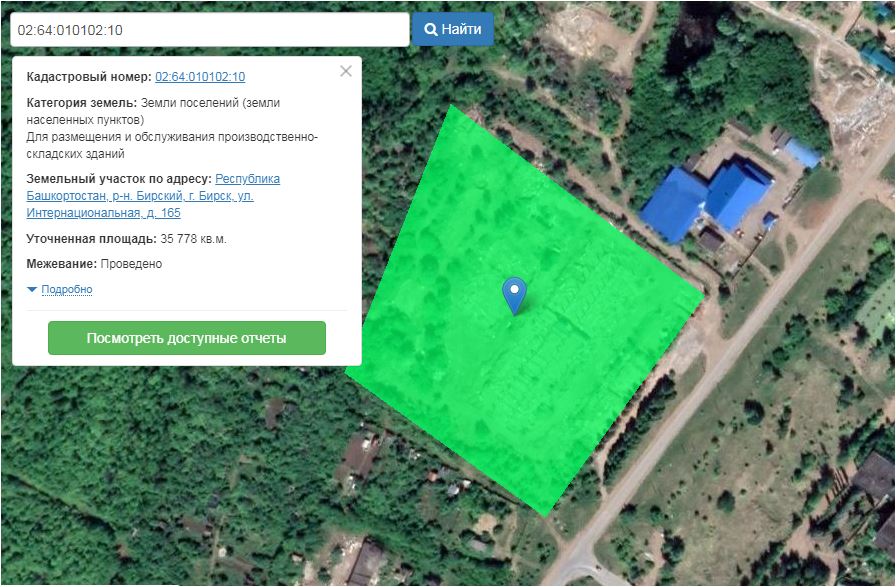The height and width of the screenshot is (587, 896).
Task: Close the cadastral info panel
Action: coord(346,71)
